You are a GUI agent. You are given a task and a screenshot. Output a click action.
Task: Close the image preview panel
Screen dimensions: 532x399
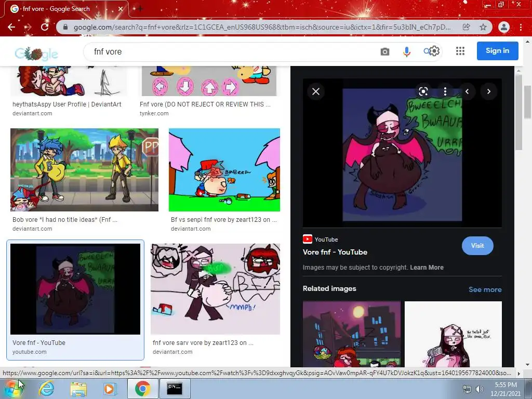316,91
